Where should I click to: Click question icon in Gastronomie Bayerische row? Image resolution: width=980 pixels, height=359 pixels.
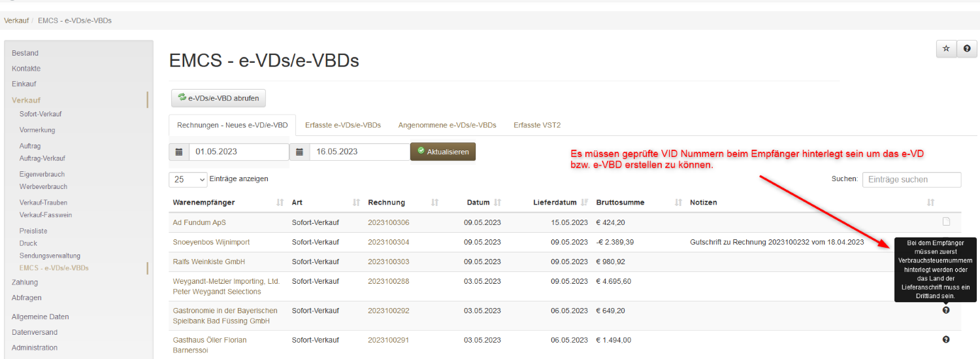coord(946,310)
